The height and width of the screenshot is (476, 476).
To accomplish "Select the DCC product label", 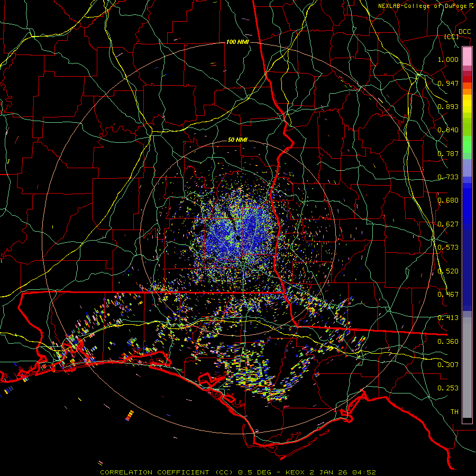I will tap(464, 32).
